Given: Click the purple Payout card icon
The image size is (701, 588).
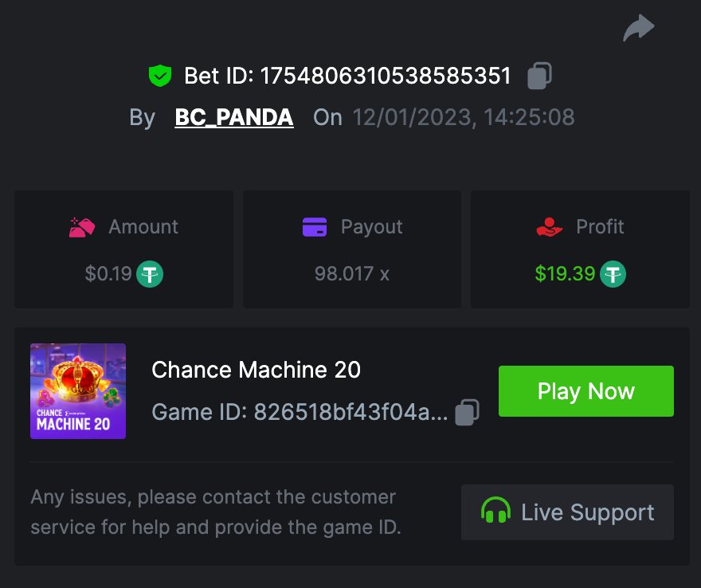Looking at the screenshot, I should point(315,227).
